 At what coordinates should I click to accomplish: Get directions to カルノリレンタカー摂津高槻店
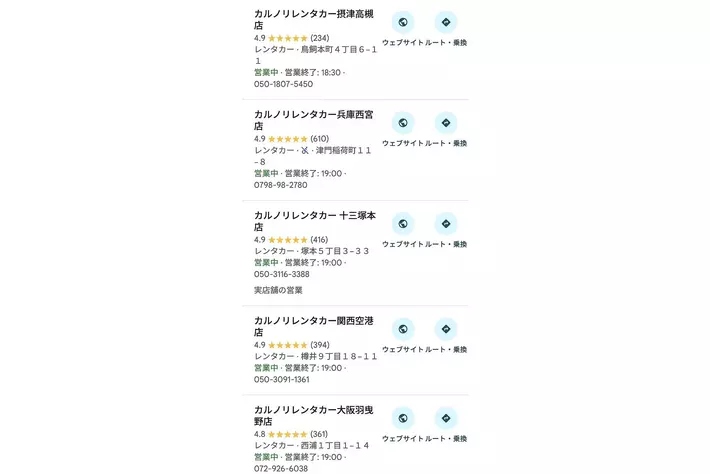446,22
